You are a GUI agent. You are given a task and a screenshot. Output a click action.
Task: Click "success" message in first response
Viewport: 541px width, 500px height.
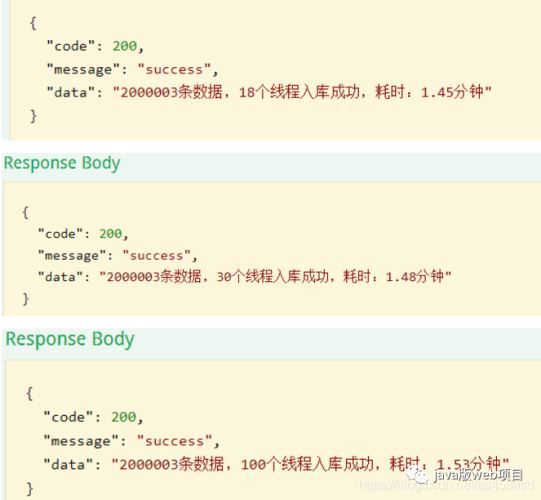click(174, 70)
